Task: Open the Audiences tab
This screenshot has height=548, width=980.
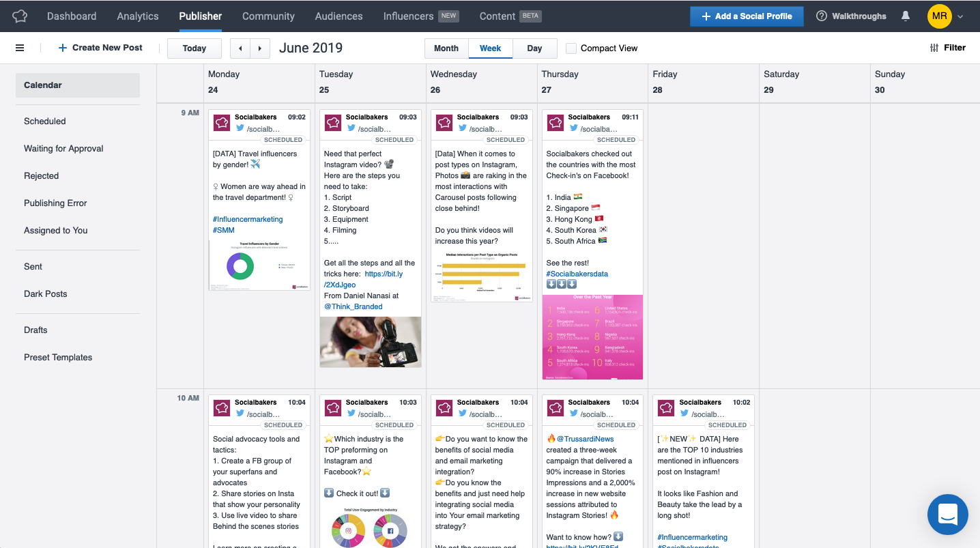Action: coord(338,16)
